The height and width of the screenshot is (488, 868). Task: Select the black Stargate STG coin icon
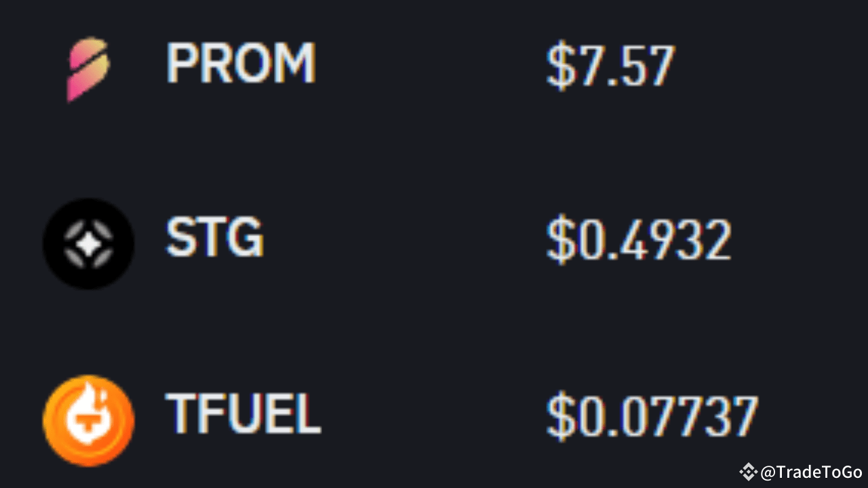point(88,243)
